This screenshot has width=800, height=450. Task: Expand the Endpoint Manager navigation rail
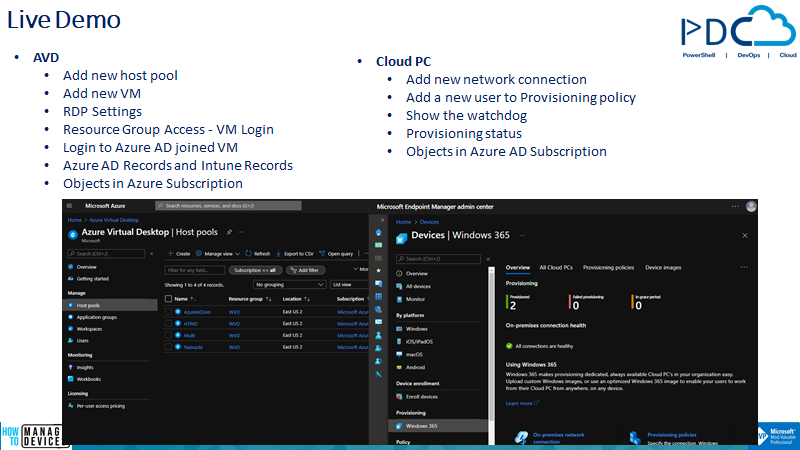point(382,220)
